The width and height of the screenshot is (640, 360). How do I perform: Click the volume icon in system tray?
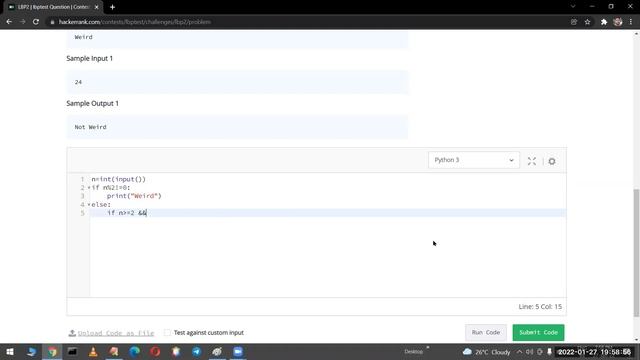(529, 351)
